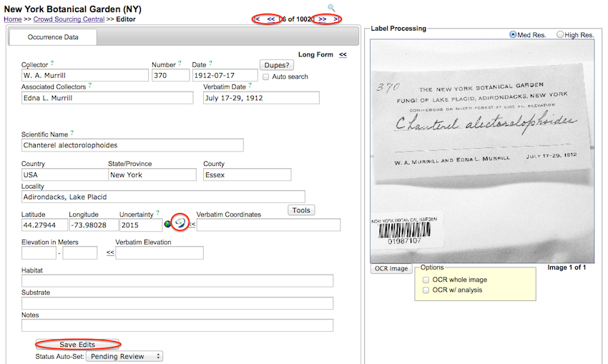Go to previous record double arrow

pos(271,19)
